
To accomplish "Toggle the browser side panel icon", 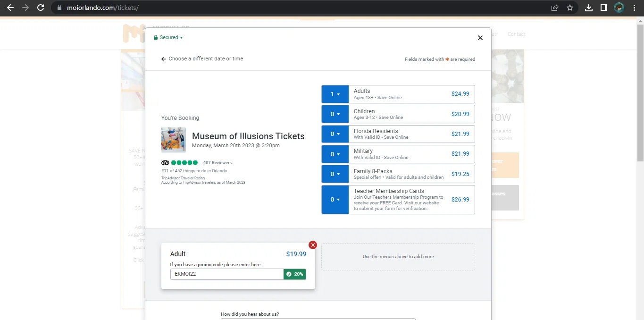I will [x=603, y=8].
